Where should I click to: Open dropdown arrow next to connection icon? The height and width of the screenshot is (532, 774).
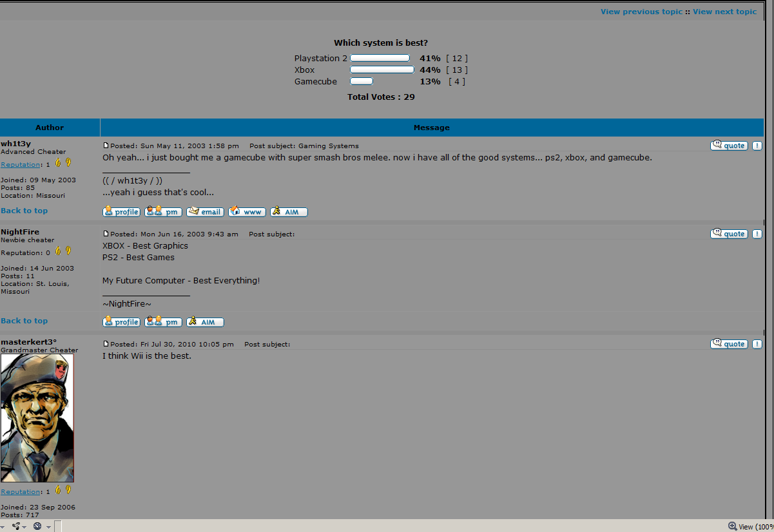[24, 526]
